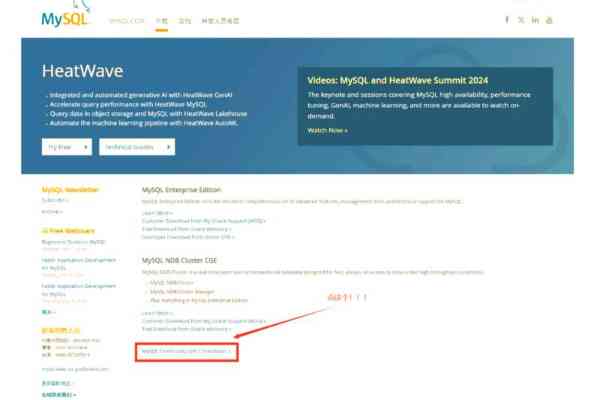This screenshot has height=400, width=600.
Task: Open the Documentation nav item after Downloads
Action: click(185, 21)
